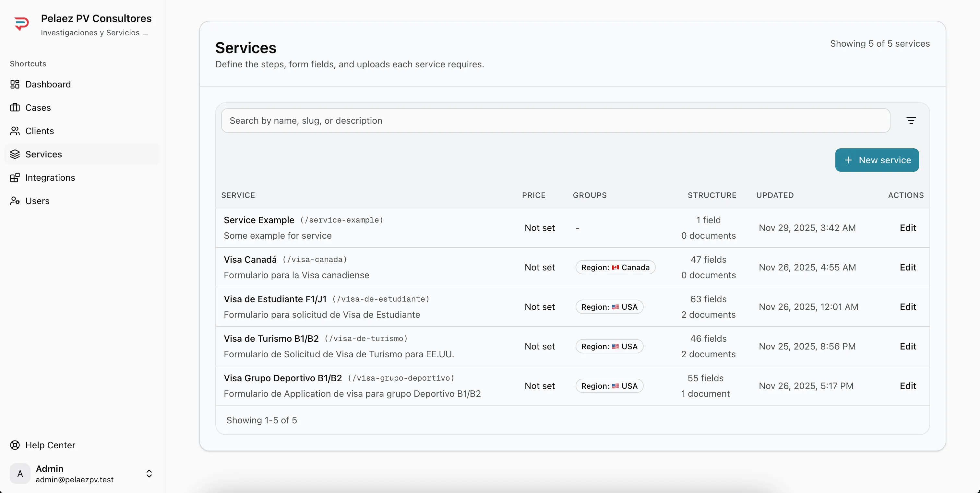Screen dimensions: 980x493
Task: Open the filter icon beside the search bar
Action: pos(912,120)
